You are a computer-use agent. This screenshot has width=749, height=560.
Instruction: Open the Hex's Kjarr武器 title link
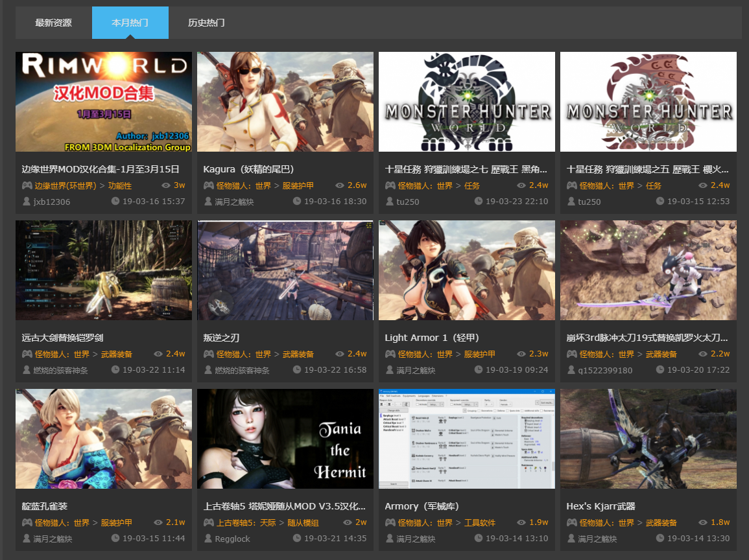[600, 506]
